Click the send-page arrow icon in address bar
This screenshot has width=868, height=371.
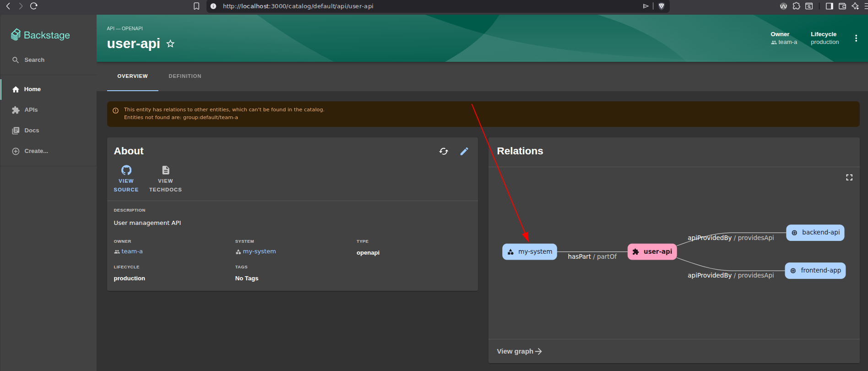(x=646, y=6)
